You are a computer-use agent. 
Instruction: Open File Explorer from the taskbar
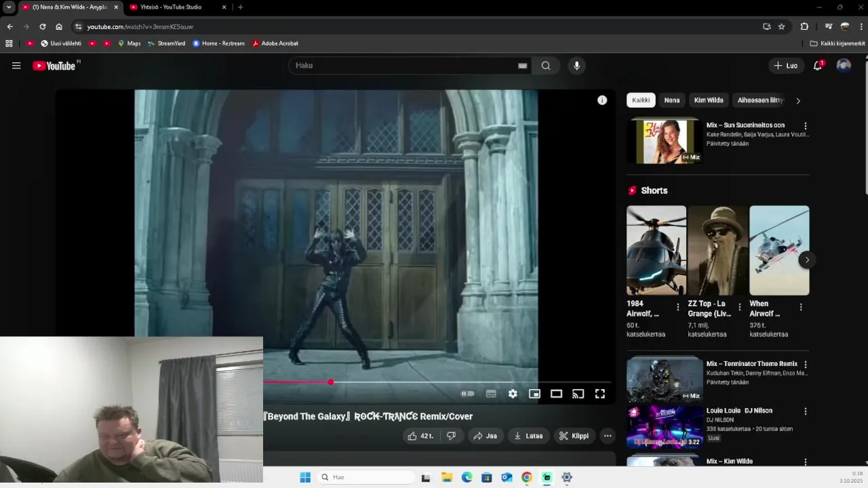447,477
